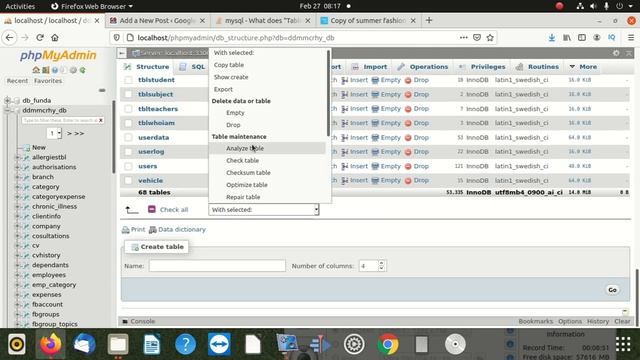Tick the tblstudent checkbox
Viewport: 640px width, 360px height.
tap(129, 80)
